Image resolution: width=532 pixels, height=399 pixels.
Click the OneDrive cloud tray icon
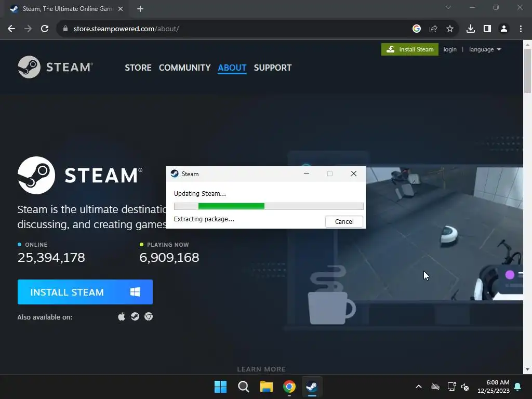pos(435,387)
